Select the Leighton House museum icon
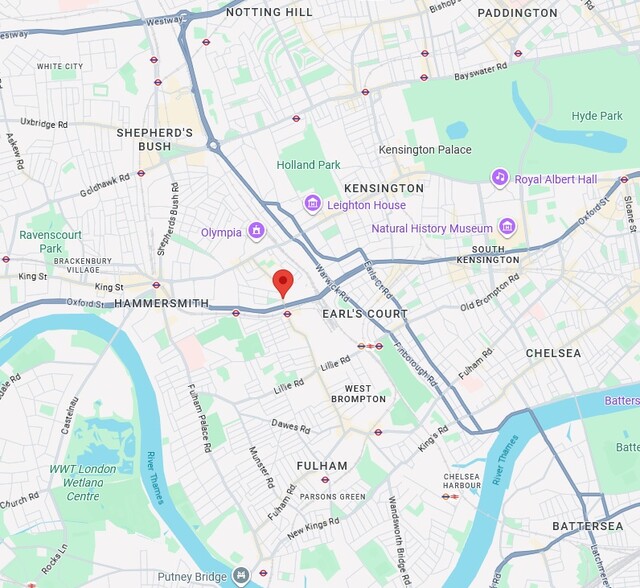Screen dimensions: 640x588 (x=313, y=203)
